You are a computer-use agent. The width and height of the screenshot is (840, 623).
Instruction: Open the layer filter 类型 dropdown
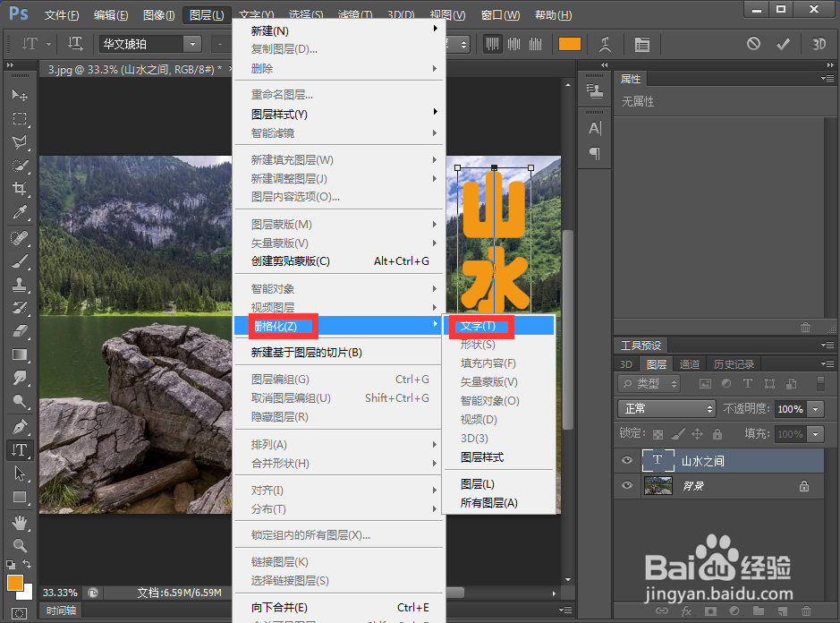coord(649,383)
